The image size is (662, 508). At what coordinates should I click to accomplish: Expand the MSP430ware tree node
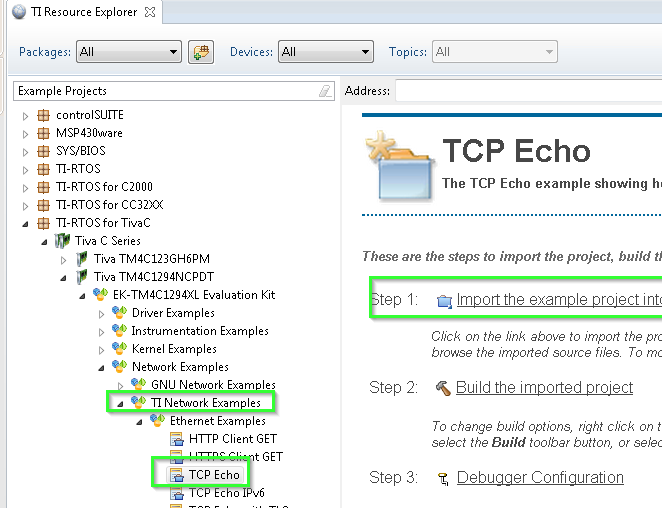click(25, 134)
